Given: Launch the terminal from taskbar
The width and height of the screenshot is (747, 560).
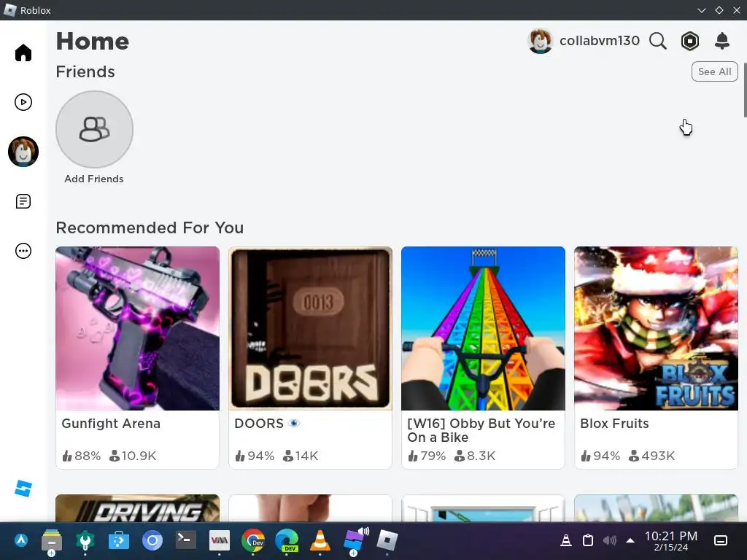Looking at the screenshot, I should (186, 540).
